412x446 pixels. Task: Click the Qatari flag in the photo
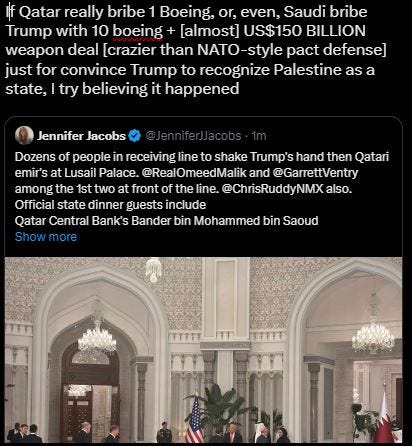click(x=384, y=419)
